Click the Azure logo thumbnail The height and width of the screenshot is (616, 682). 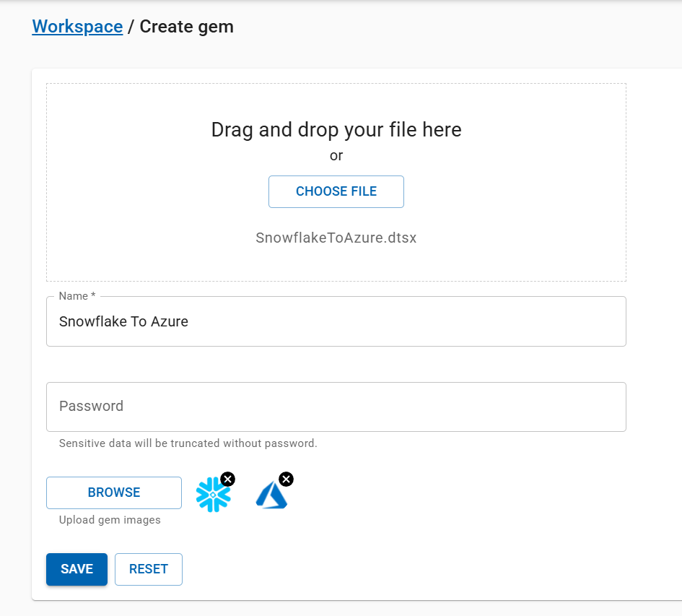[x=271, y=496]
